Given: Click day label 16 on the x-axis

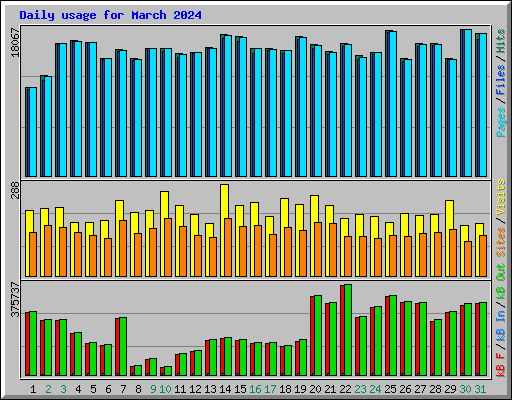Looking at the screenshot, I should click(x=255, y=389).
